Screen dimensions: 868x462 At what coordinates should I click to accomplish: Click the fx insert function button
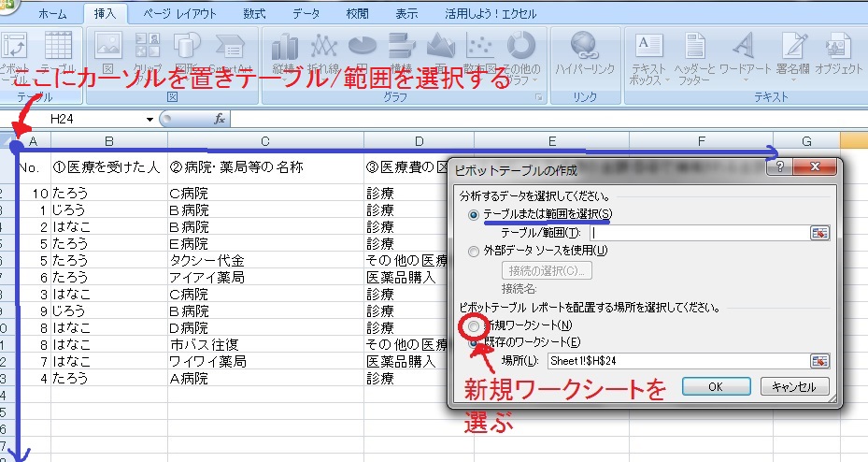click(x=220, y=119)
